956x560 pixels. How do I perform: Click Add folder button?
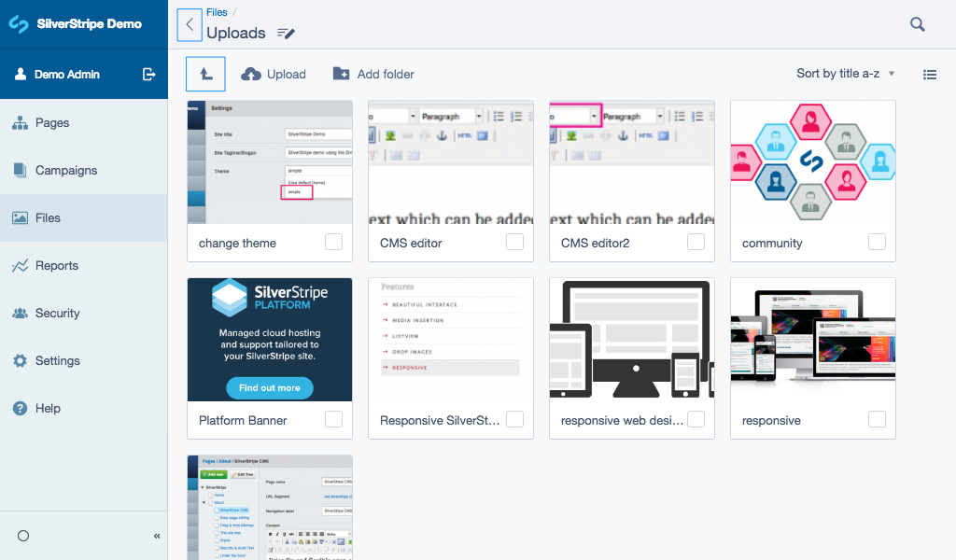tap(373, 75)
